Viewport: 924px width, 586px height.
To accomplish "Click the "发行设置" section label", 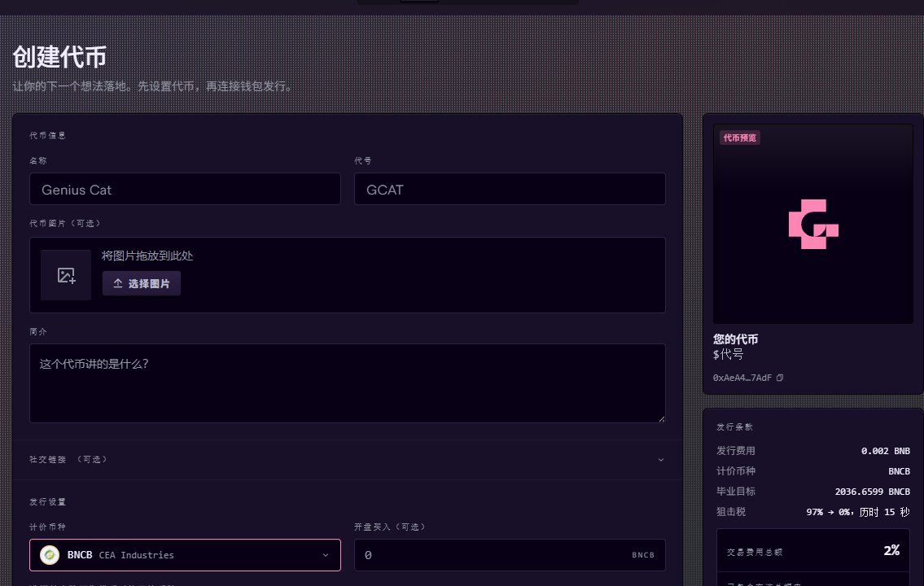I will pyautogui.click(x=48, y=502).
